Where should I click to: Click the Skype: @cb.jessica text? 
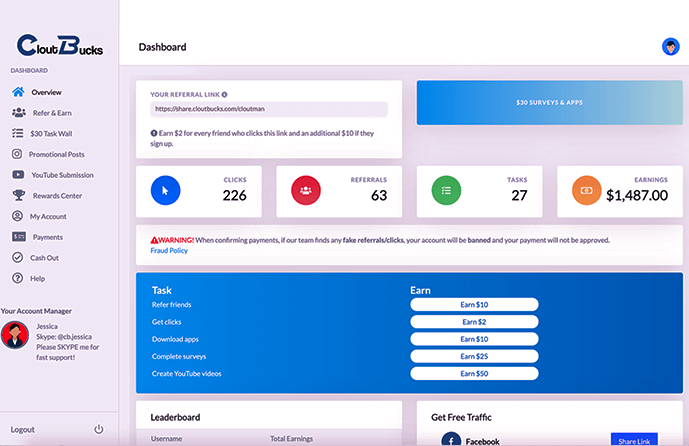[x=64, y=337]
